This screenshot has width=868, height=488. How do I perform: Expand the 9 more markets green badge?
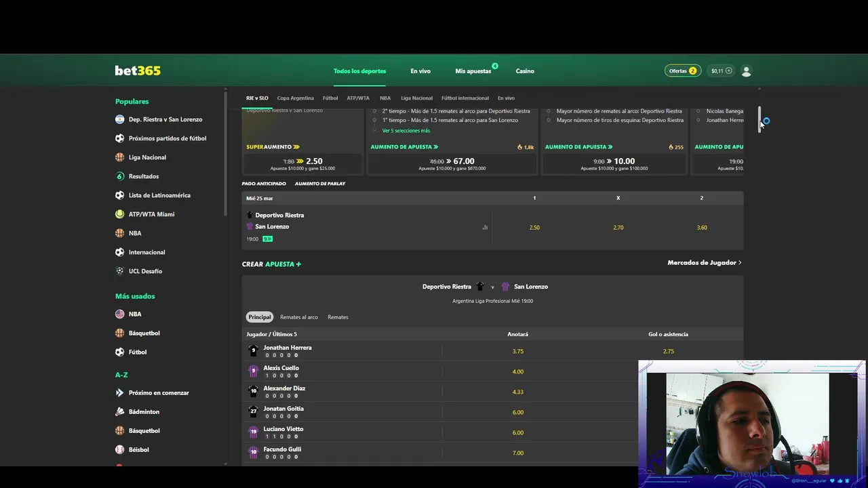pyautogui.click(x=268, y=239)
